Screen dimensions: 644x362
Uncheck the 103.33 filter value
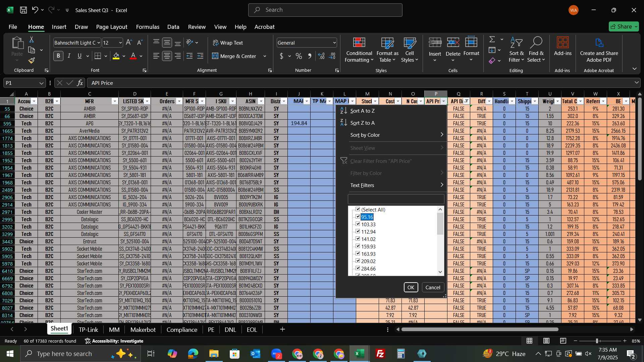(x=358, y=224)
